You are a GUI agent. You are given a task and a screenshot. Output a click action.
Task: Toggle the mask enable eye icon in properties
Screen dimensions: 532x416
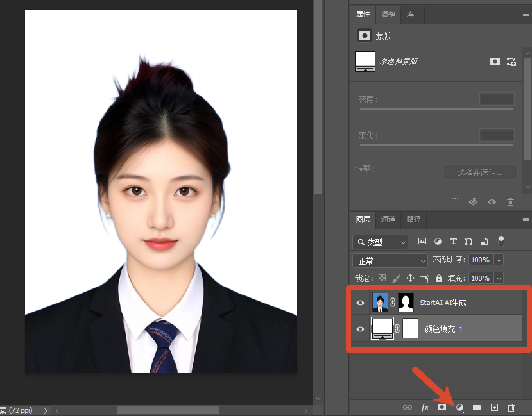click(492, 203)
